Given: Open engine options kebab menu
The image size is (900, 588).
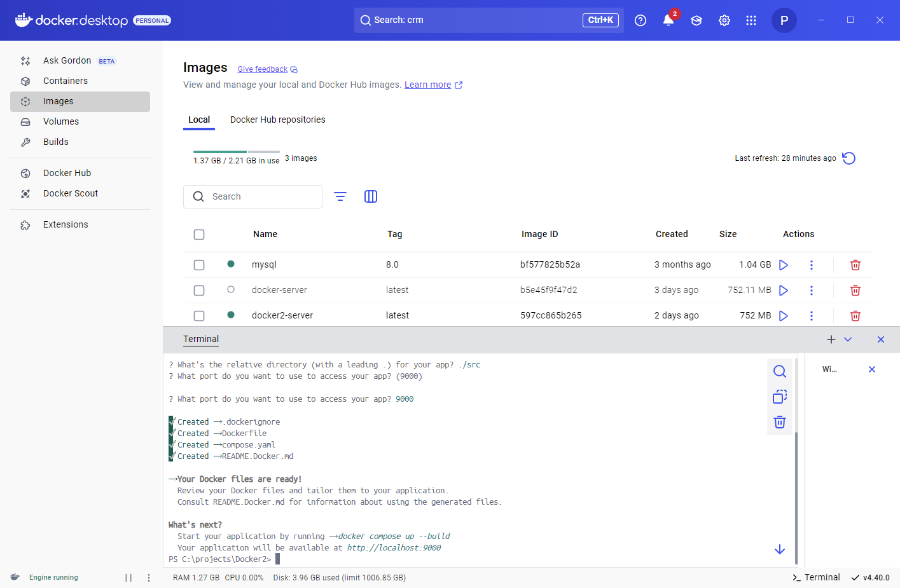Looking at the screenshot, I should pyautogui.click(x=149, y=578).
